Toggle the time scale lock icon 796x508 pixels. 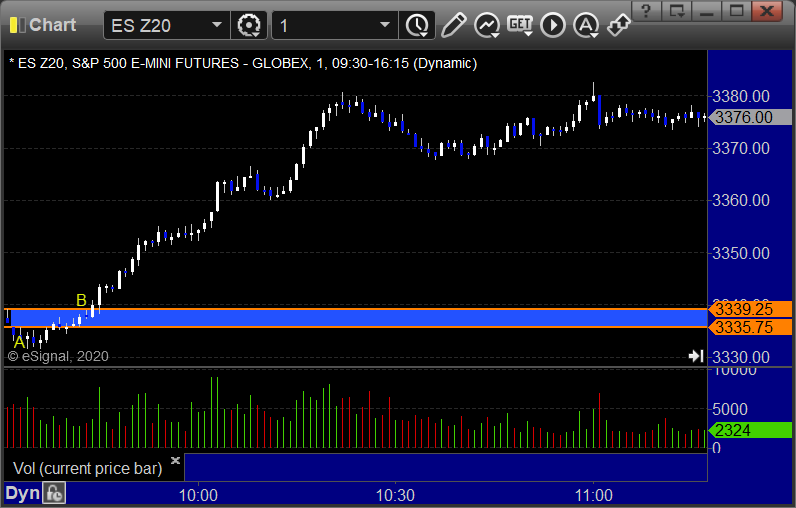pos(54,493)
